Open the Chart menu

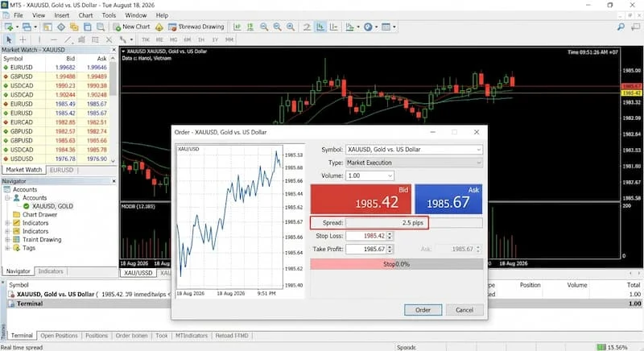coord(85,15)
